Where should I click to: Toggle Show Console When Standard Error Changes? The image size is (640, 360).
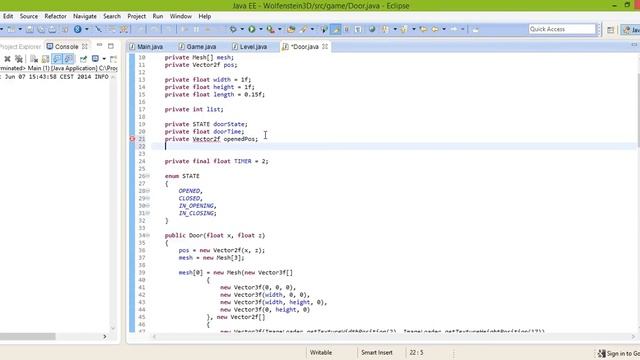(x=69, y=59)
